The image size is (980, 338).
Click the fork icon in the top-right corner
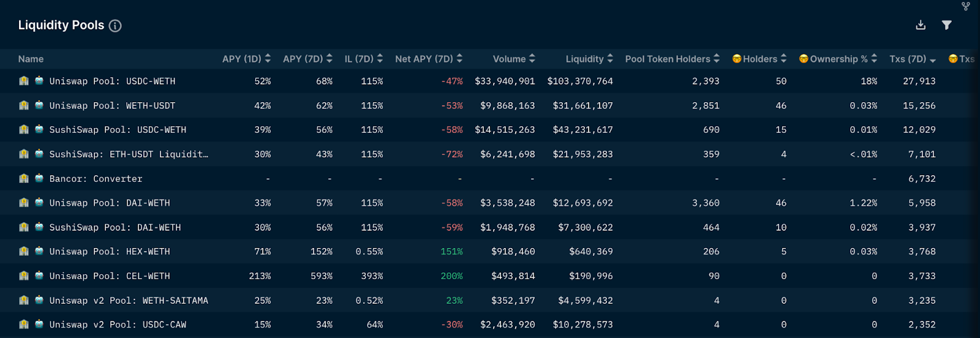[966, 6]
